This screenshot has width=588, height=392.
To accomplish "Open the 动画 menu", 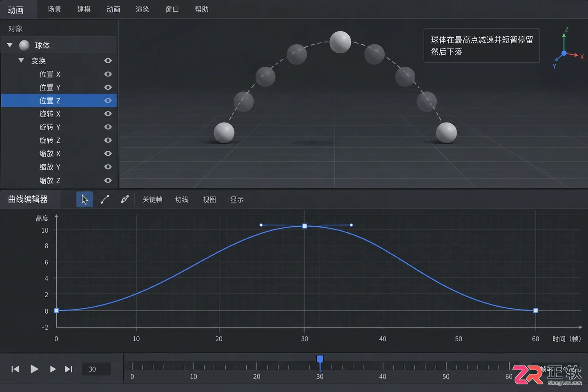I will 113,9.
